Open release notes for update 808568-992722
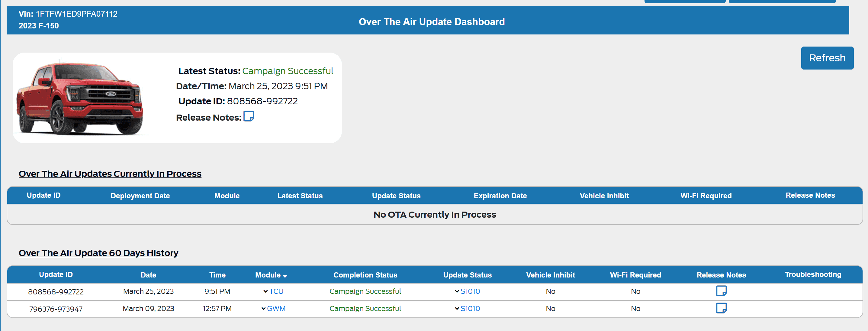Image resolution: width=868 pixels, height=331 pixels. (x=721, y=291)
